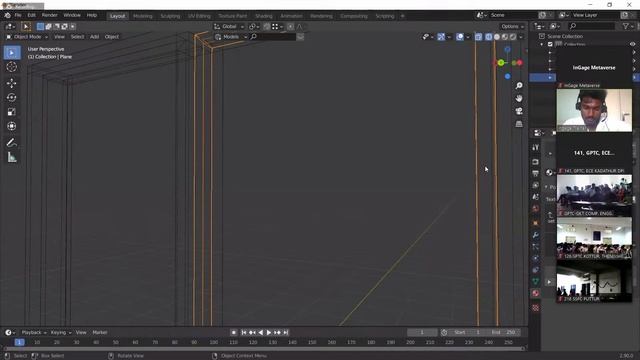Click the current frame number field
640x360 pixels.
click(422, 332)
